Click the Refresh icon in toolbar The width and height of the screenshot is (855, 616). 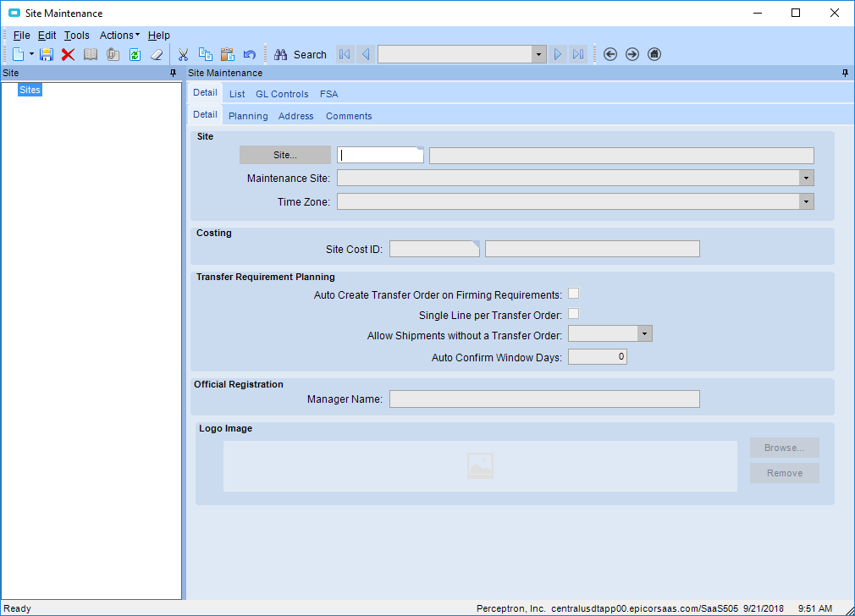click(x=135, y=54)
